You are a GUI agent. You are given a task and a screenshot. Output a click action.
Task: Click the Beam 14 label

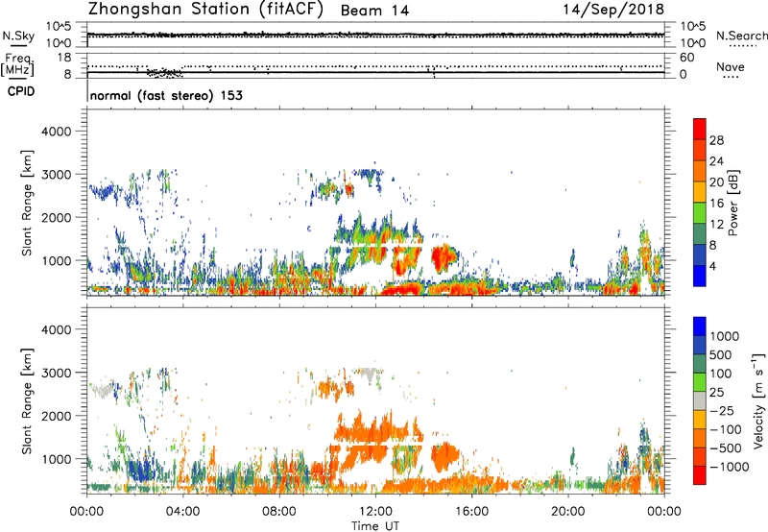[x=374, y=11]
